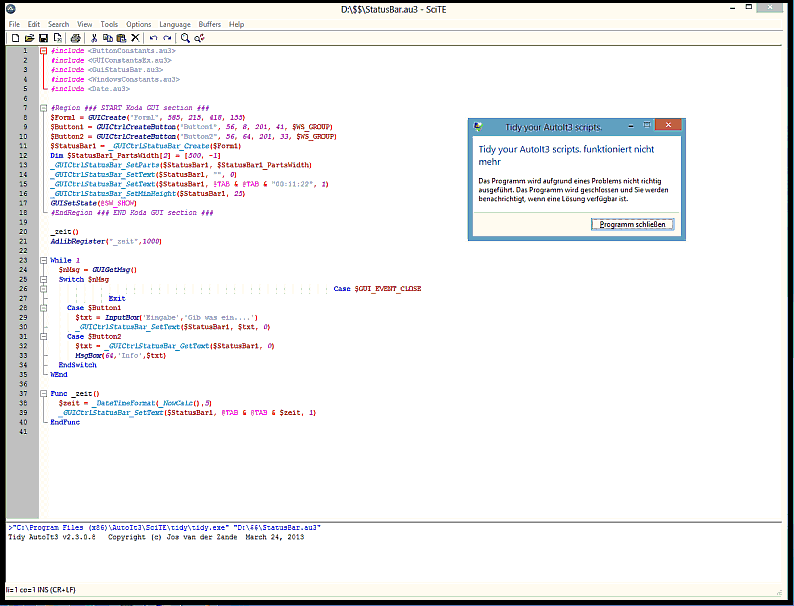794x606 pixels.
Task: Open the Tools menu
Action: pos(109,24)
